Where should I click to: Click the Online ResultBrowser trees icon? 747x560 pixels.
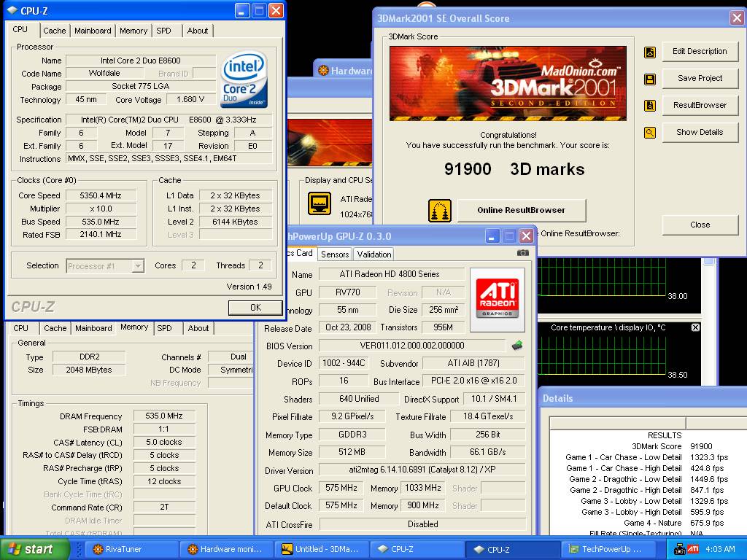(440, 211)
